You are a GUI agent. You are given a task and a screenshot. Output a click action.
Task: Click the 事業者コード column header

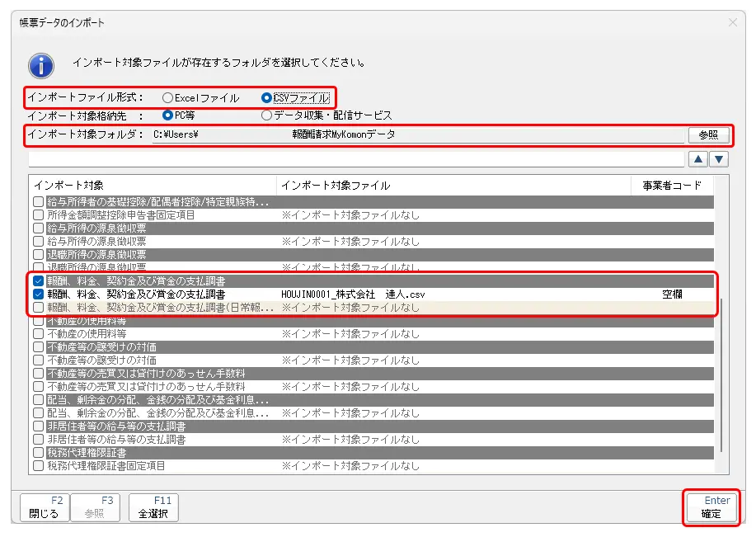[671, 185]
